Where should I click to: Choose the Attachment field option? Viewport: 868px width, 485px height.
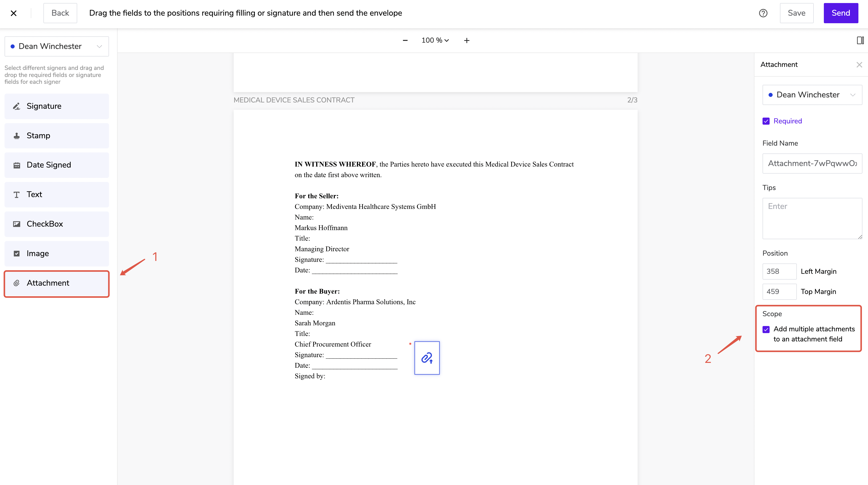tap(57, 283)
